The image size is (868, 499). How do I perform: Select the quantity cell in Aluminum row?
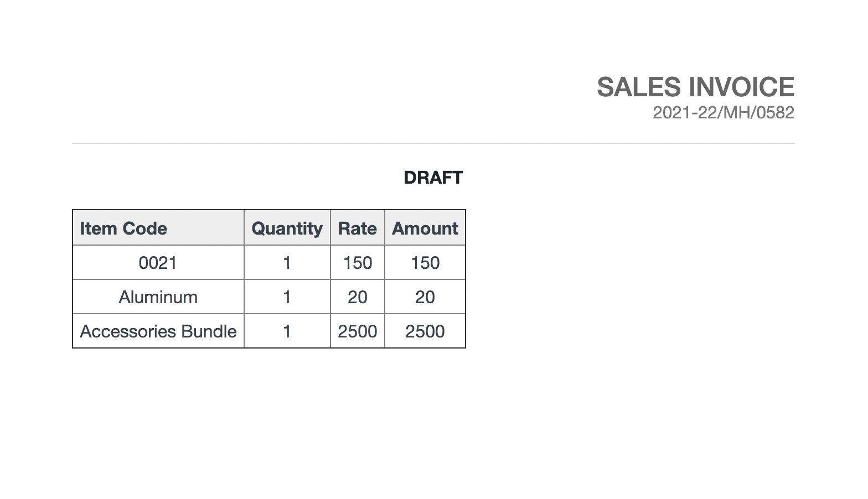(x=287, y=297)
